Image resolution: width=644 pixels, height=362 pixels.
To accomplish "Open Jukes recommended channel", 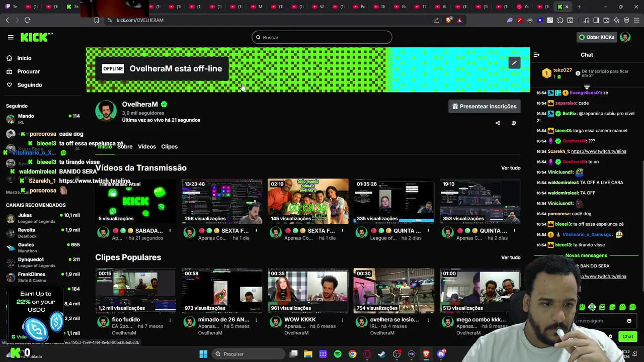I will (43, 218).
